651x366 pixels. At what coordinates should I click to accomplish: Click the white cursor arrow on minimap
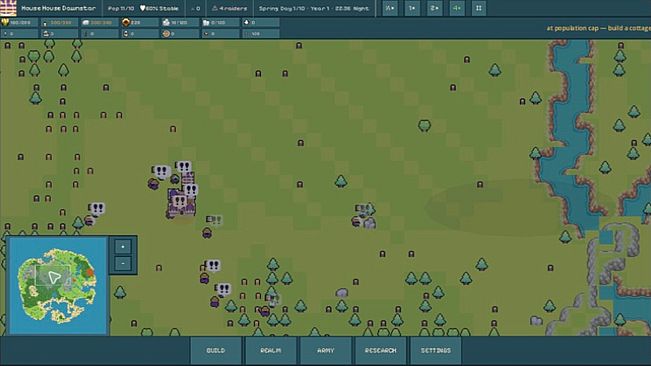[x=54, y=277]
